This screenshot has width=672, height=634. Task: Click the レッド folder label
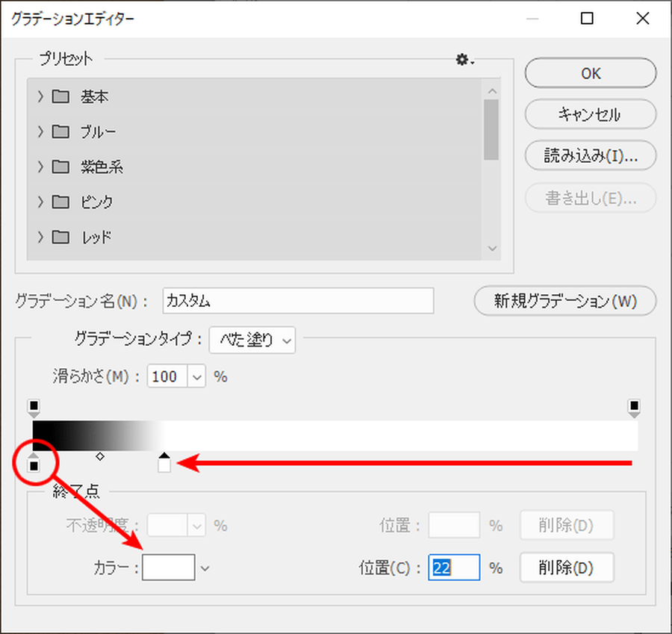pos(96,237)
